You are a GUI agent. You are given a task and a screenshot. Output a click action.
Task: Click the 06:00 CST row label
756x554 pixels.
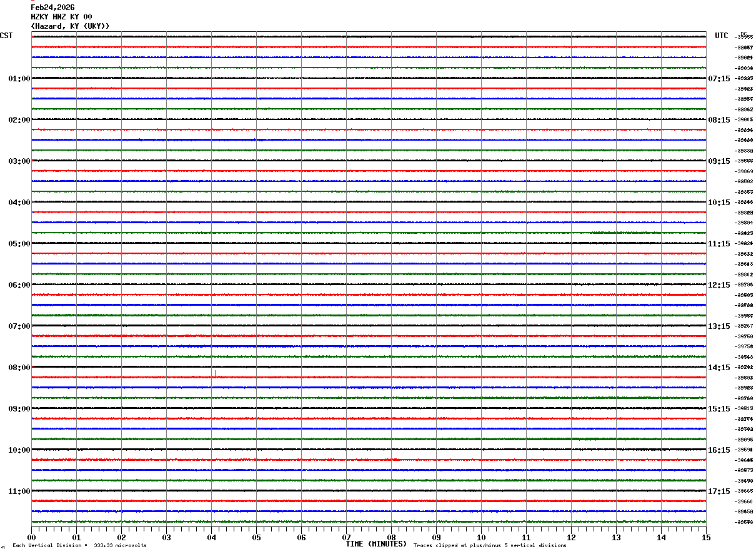tap(19, 285)
